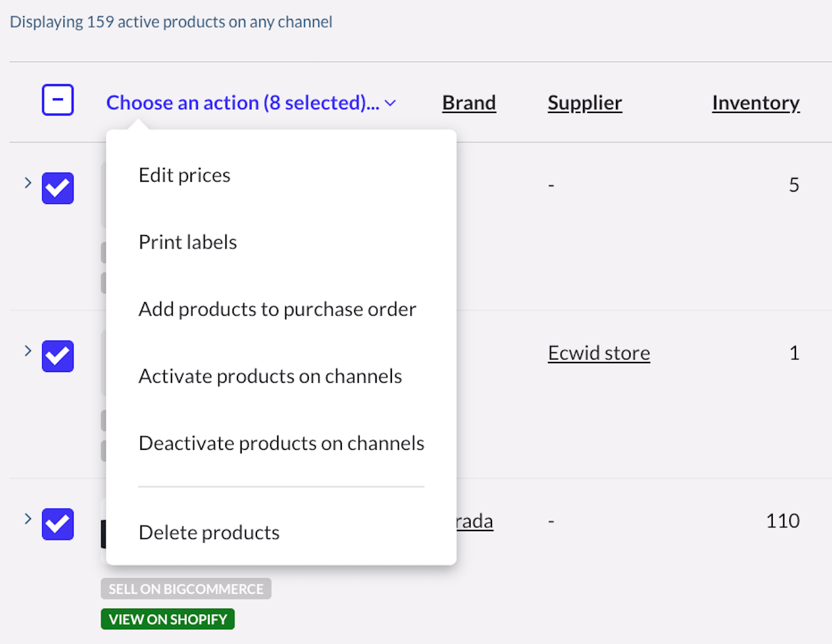Uncheck the product row with inventory 5
Viewport: 832px width, 644px height.
coord(58,188)
